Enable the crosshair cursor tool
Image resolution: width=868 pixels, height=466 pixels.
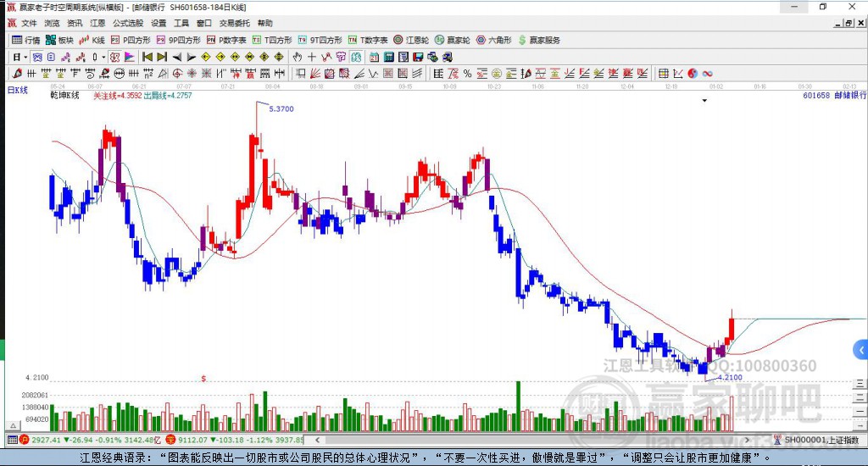point(312,57)
